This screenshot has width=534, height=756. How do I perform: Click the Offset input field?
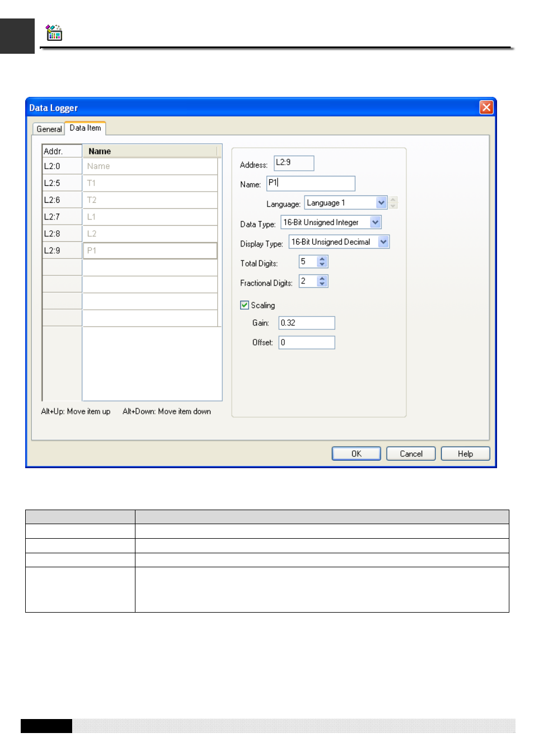click(x=307, y=343)
